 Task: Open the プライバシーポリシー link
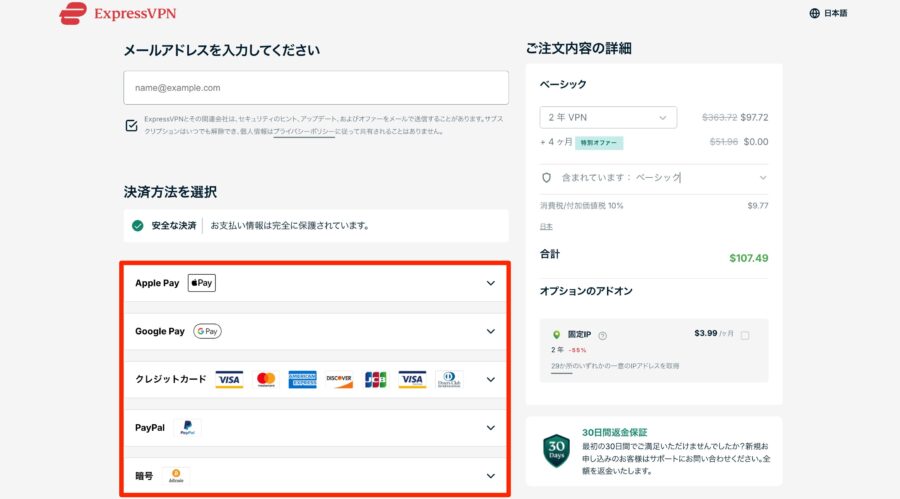[304, 131]
